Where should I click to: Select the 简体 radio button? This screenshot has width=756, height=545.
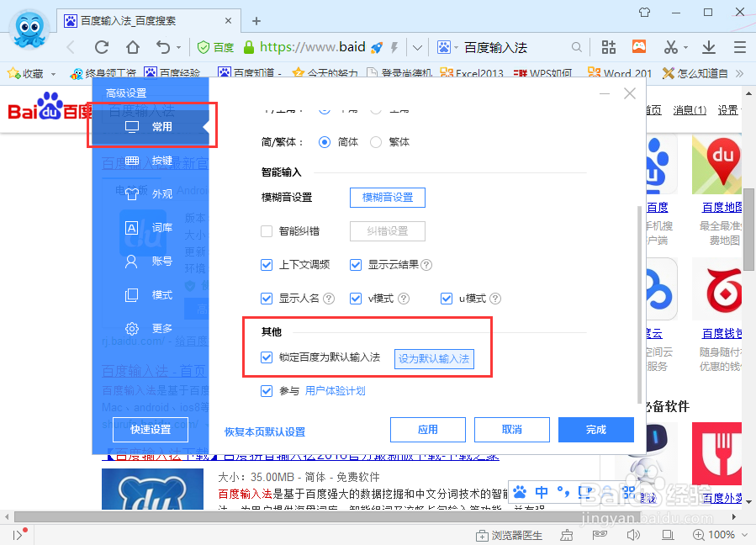click(325, 142)
